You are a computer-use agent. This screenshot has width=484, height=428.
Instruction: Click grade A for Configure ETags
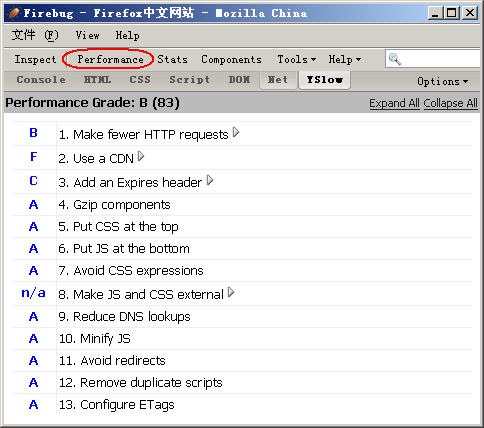(x=33, y=405)
